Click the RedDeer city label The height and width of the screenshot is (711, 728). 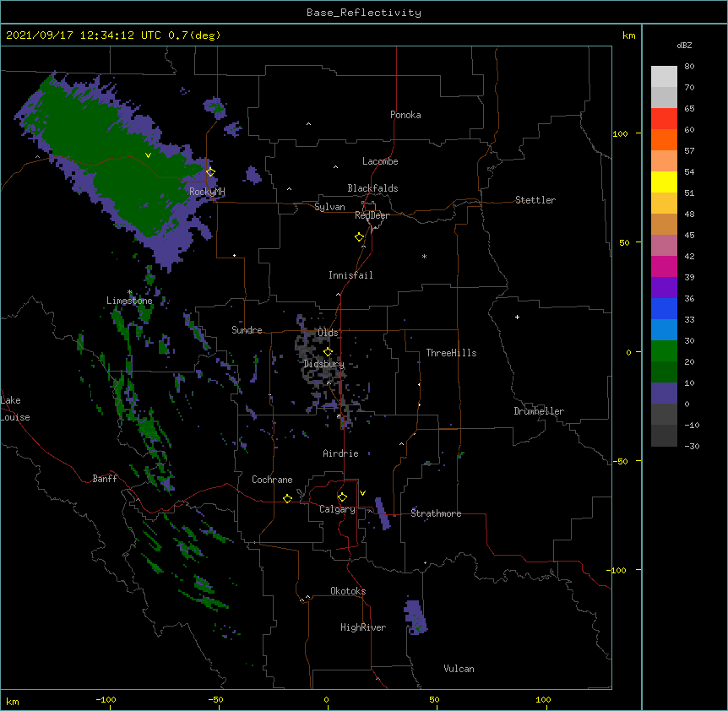point(372,215)
